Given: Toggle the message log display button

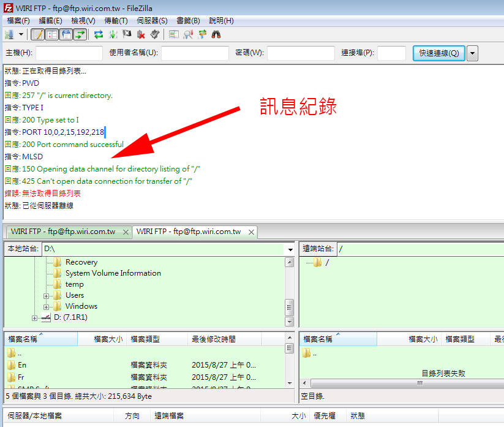Looking at the screenshot, I should [38, 34].
